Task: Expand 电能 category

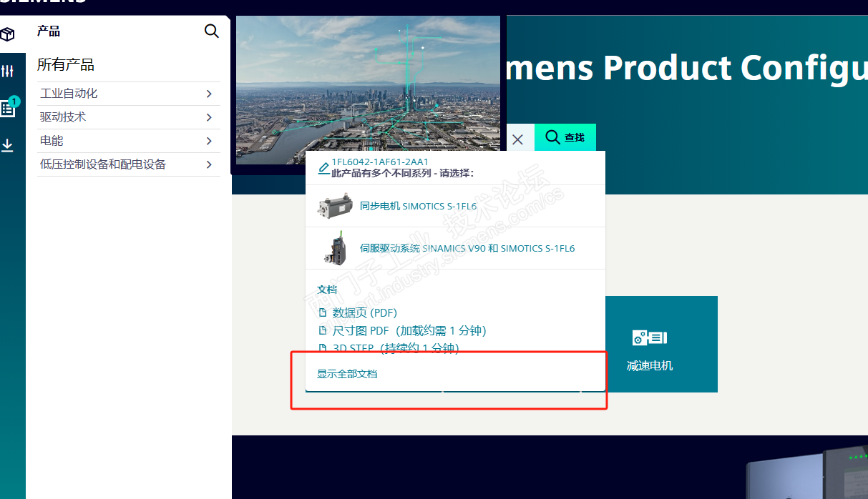Action: click(129, 141)
